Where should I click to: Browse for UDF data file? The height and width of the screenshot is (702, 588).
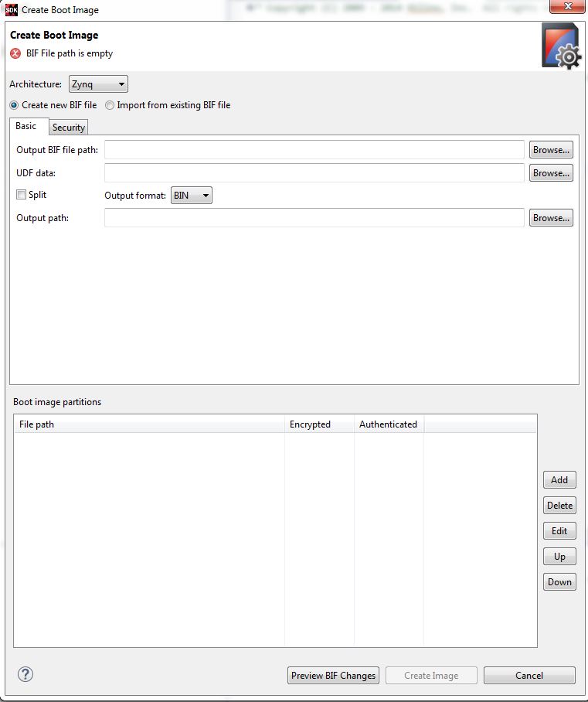click(551, 173)
